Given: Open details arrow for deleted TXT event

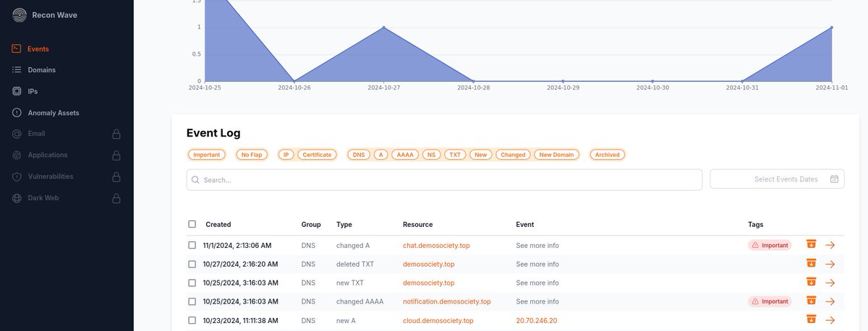Looking at the screenshot, I should point(830,264).
